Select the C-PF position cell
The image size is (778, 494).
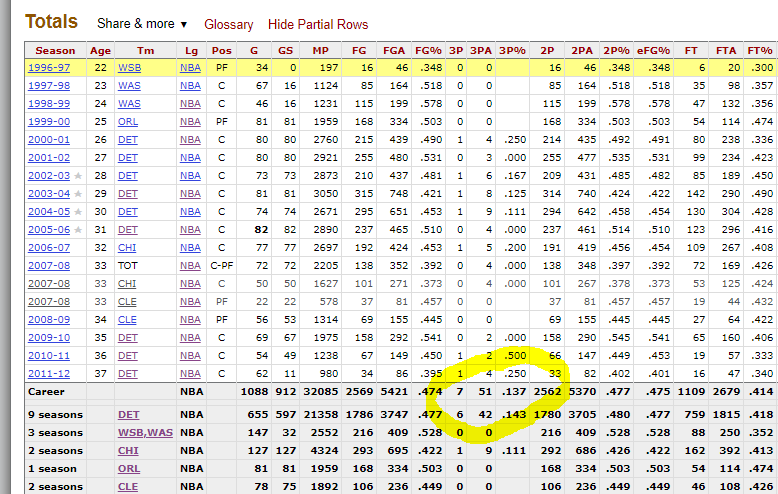pos(221,266)
